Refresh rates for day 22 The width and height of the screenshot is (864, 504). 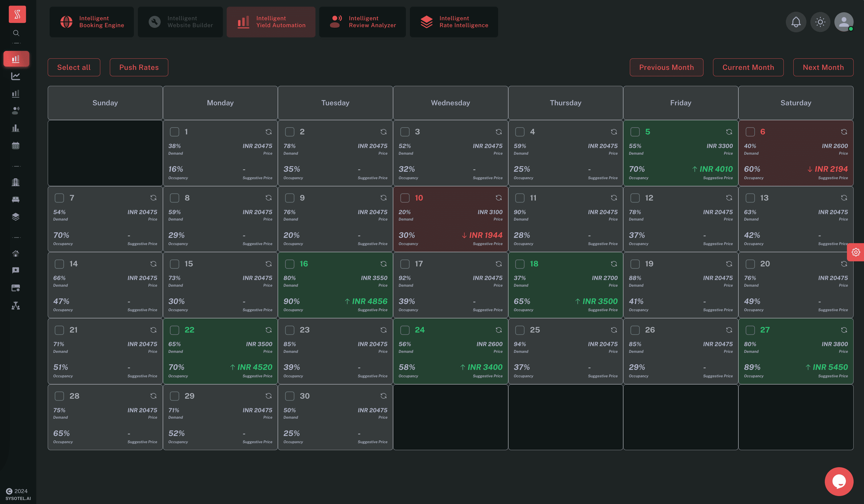pyautogui.click(x=269, y=330)
